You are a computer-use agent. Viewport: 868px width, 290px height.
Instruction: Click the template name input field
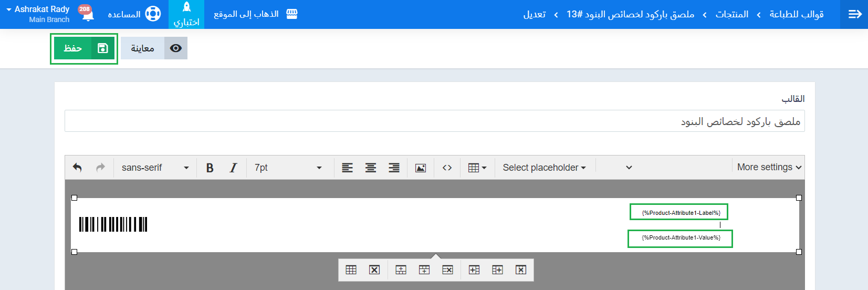point(434,121)
